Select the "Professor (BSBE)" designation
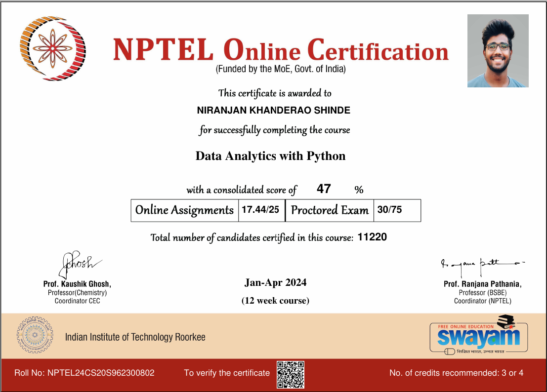Image resolution: width=547 pixels, height=392 pixels. (x=482, y=293)
